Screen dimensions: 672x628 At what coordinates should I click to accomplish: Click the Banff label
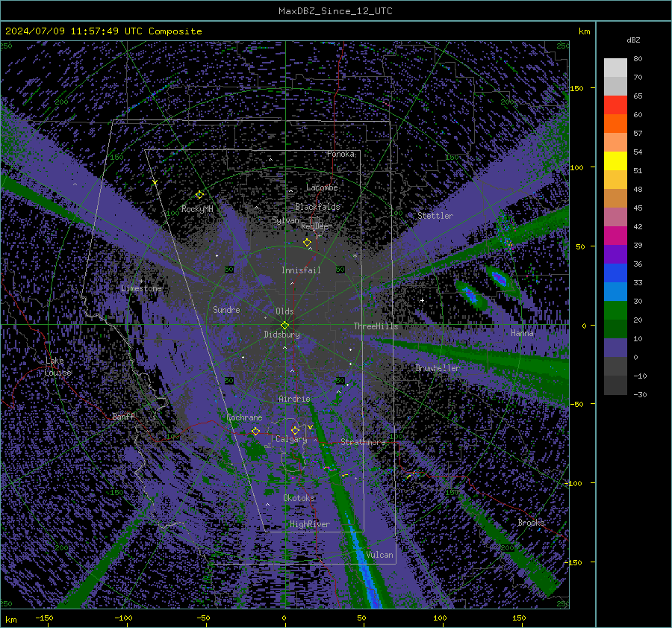tap(123, 417)
